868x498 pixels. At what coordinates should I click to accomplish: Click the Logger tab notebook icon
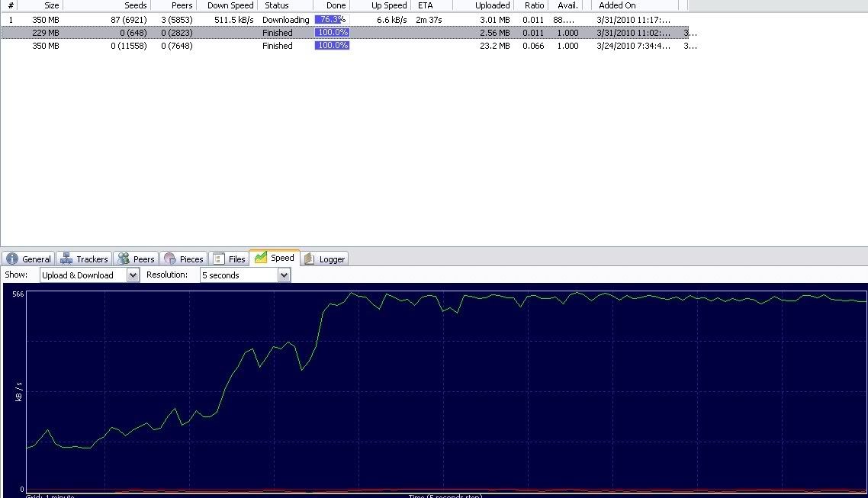(x=310, y=259)
